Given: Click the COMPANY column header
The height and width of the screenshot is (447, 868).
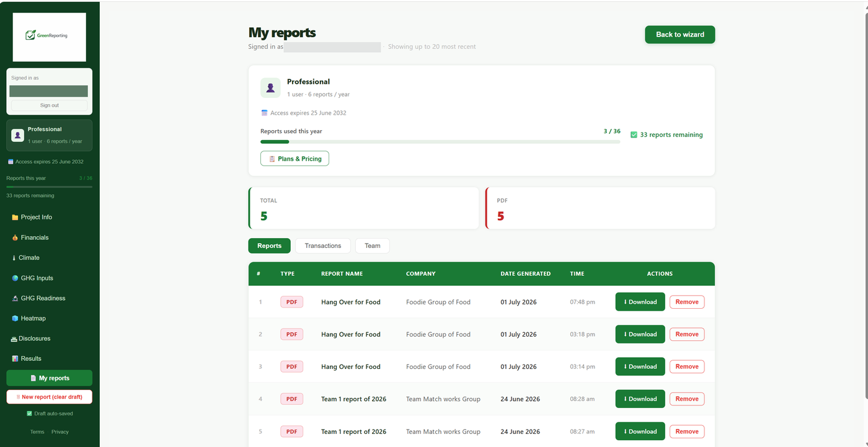Looking at the screenshot, I should [x=421, y=273].
